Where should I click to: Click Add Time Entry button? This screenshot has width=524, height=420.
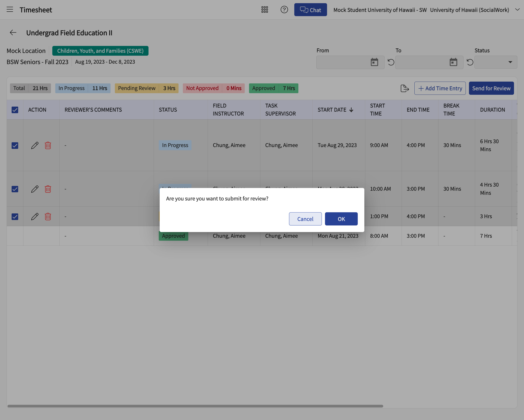pyautogui.click(x=440, y=88)
